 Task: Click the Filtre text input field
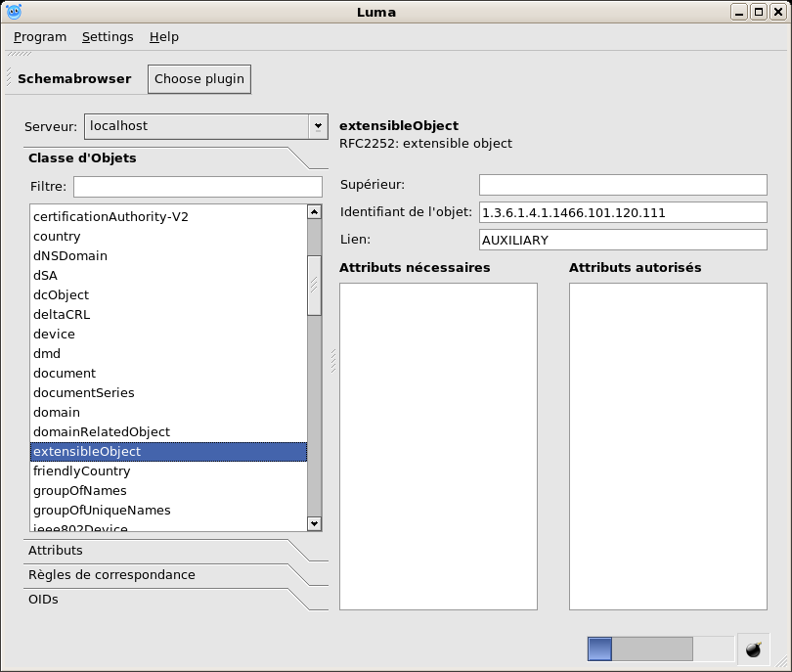(198, 187)
